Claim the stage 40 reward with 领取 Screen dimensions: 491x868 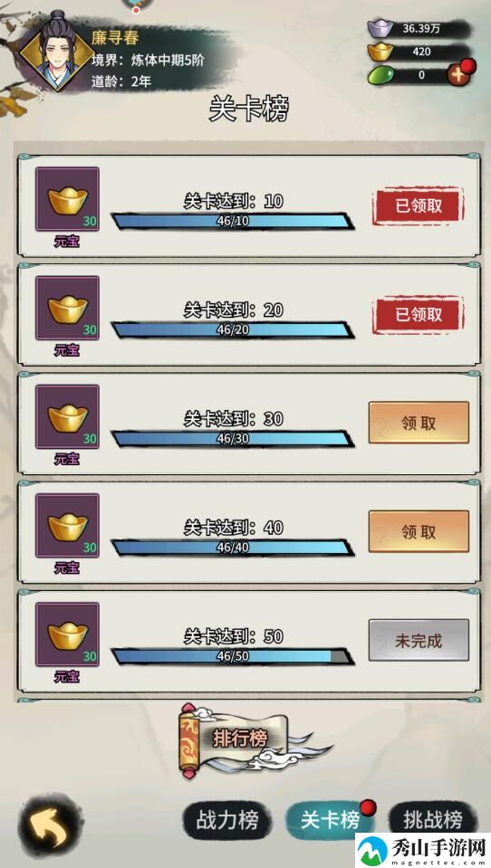point(419,531)
